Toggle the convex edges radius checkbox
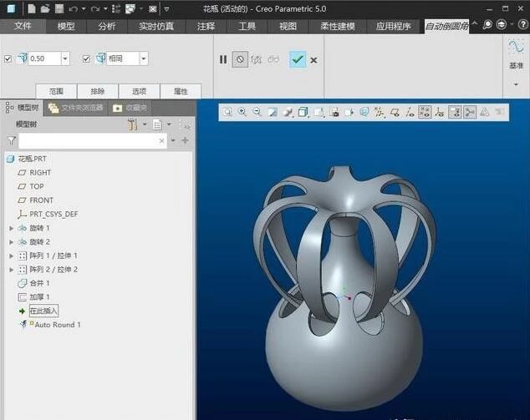530x420 pixels. (8, 58)
